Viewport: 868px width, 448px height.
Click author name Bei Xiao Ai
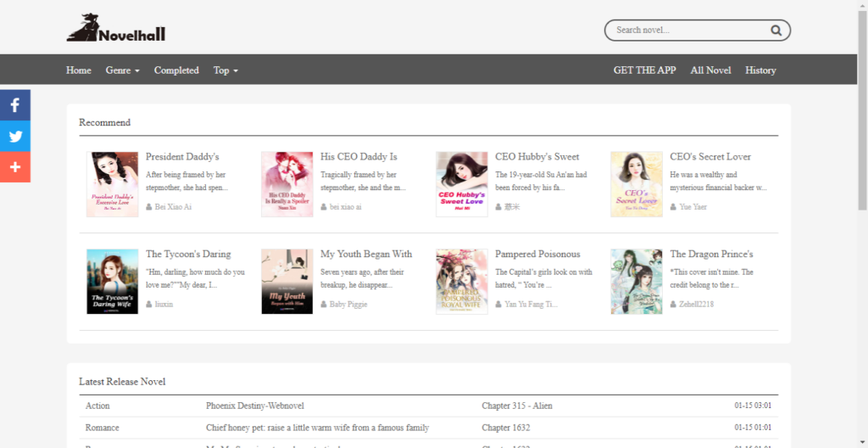(x=173, y=207)
